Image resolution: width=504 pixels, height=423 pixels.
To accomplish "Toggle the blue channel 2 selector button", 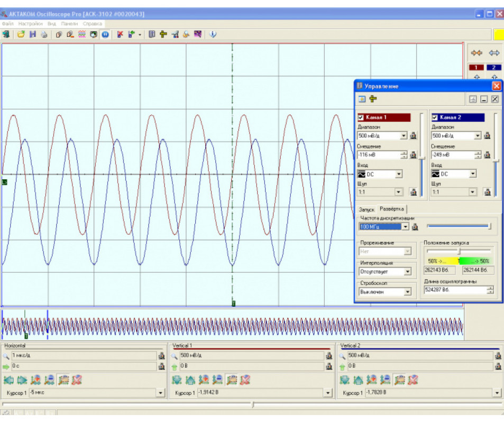I will point(494,68).
